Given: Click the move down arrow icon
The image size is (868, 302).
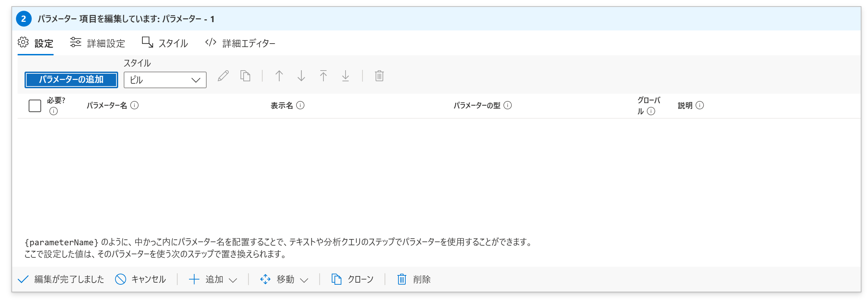Looking at the screenshot, I should [301, 76].
